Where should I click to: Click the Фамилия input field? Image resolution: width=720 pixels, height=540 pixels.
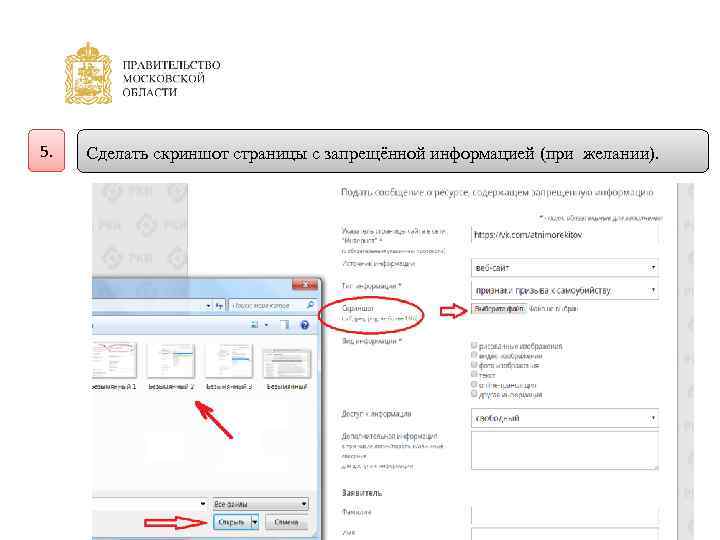(565, 515)
